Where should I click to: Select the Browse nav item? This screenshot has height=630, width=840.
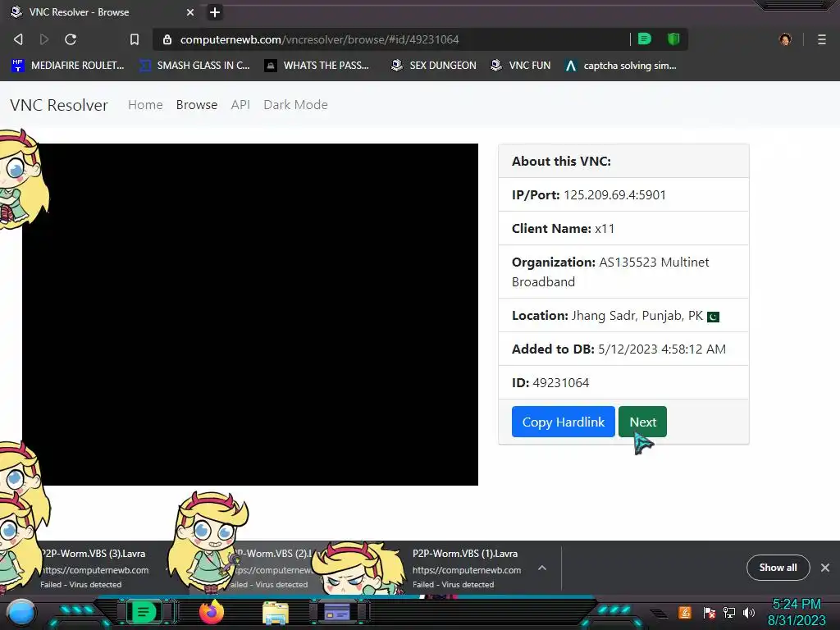[197, 104]
